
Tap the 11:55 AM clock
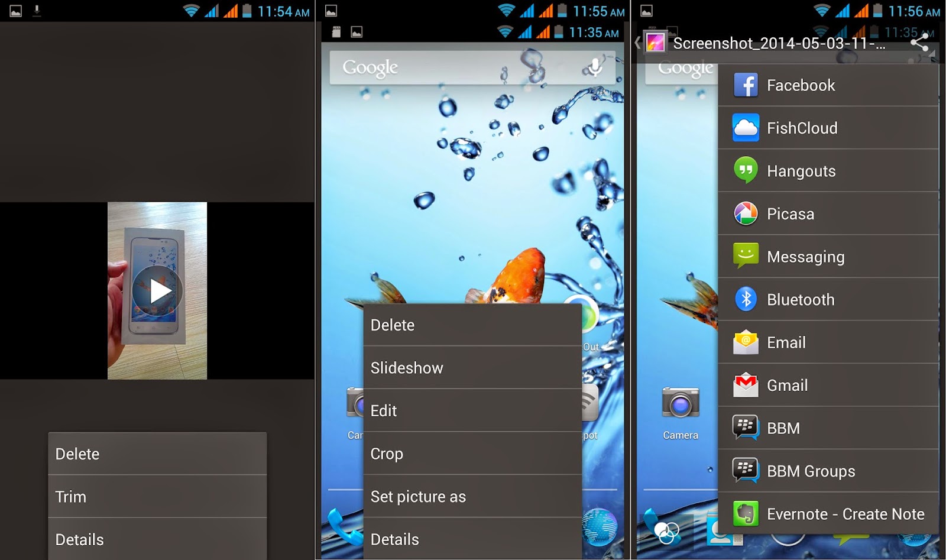click(599, 11)
